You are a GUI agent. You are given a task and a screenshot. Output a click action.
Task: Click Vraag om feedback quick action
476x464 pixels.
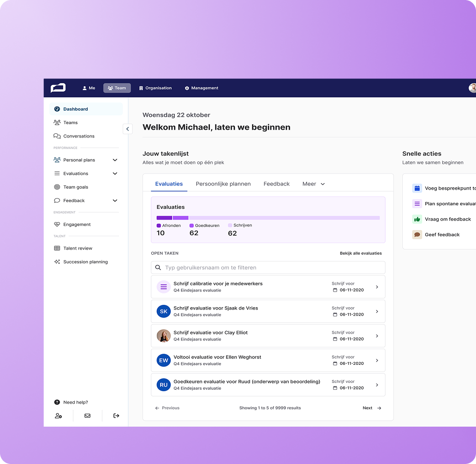[x=442, y=219]
